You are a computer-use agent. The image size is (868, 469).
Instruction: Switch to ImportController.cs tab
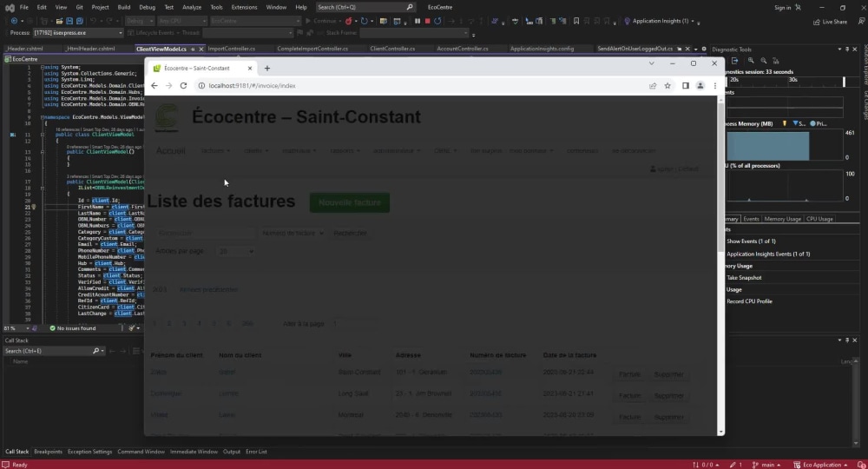click(232, 49)
